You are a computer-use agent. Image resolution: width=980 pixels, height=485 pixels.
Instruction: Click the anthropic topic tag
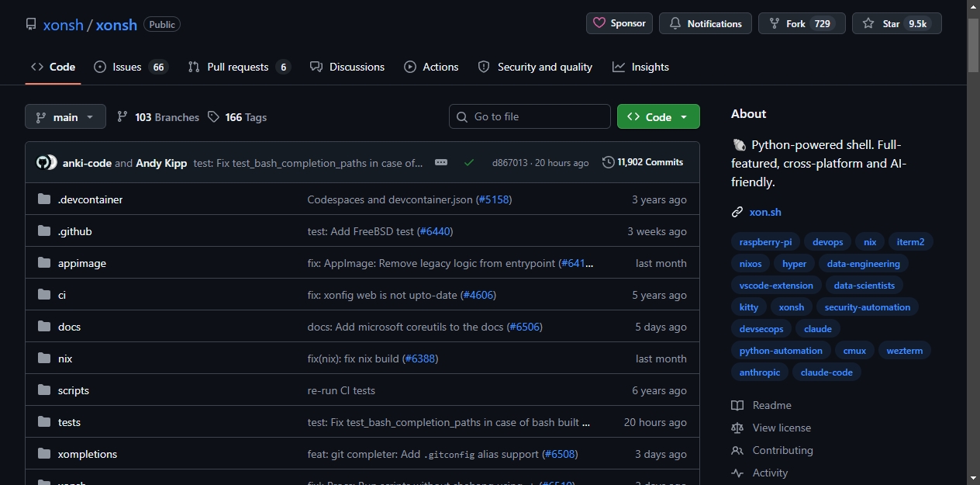click(760, 372)
